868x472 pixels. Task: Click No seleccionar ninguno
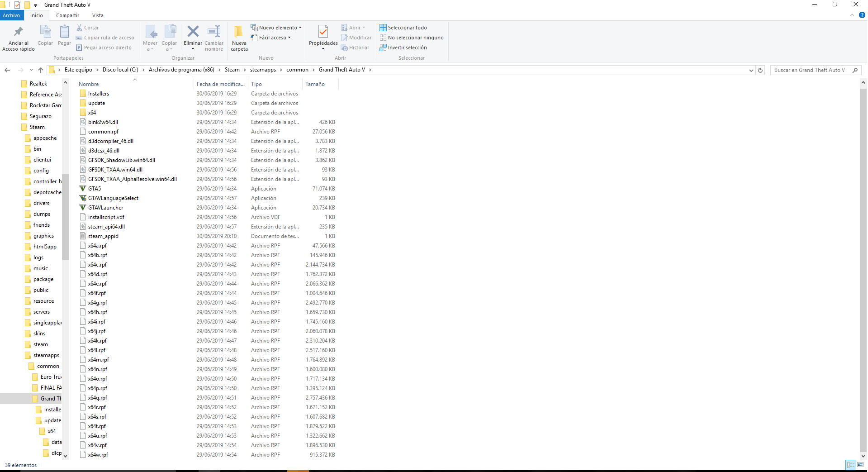[x=412, y=38]
